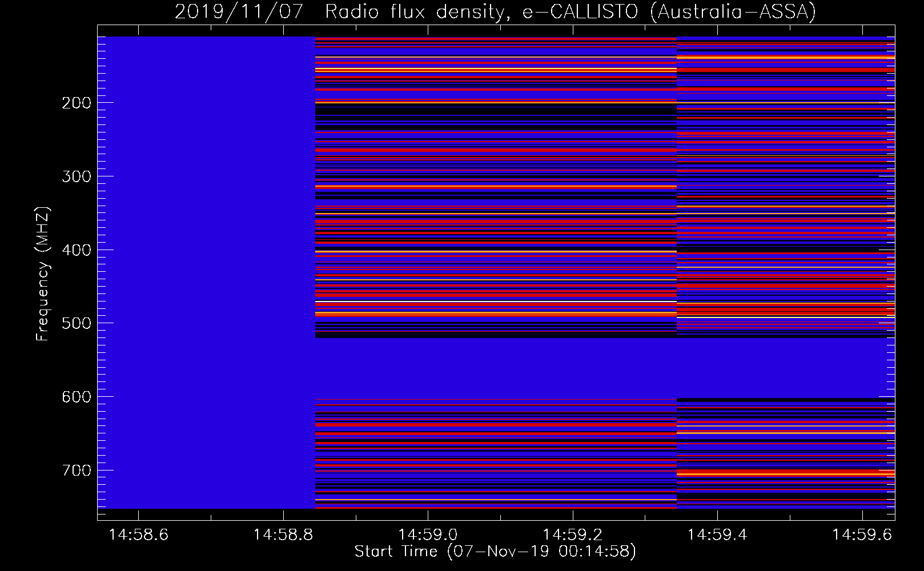Screen dimensions: 924x571
Task: Click the 14:59.0 time tick label
Action: point(428,535)
